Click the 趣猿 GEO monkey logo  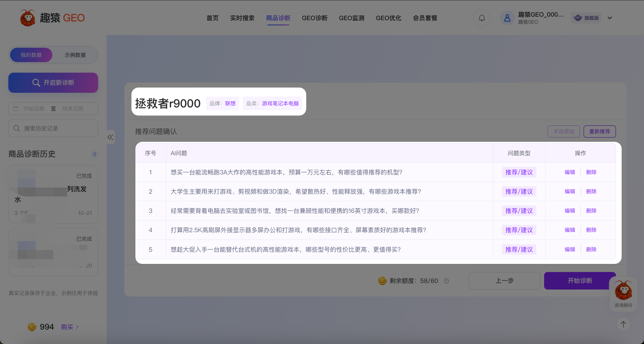click(x=28, y=18)
